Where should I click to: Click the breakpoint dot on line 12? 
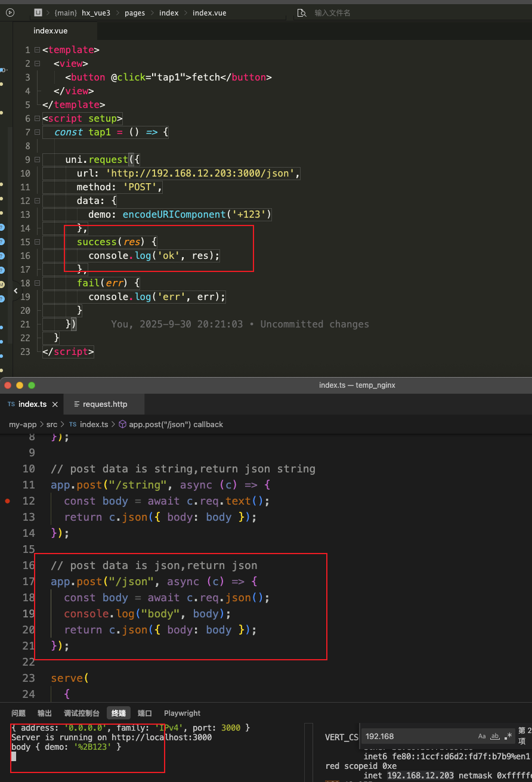[7, 501]
